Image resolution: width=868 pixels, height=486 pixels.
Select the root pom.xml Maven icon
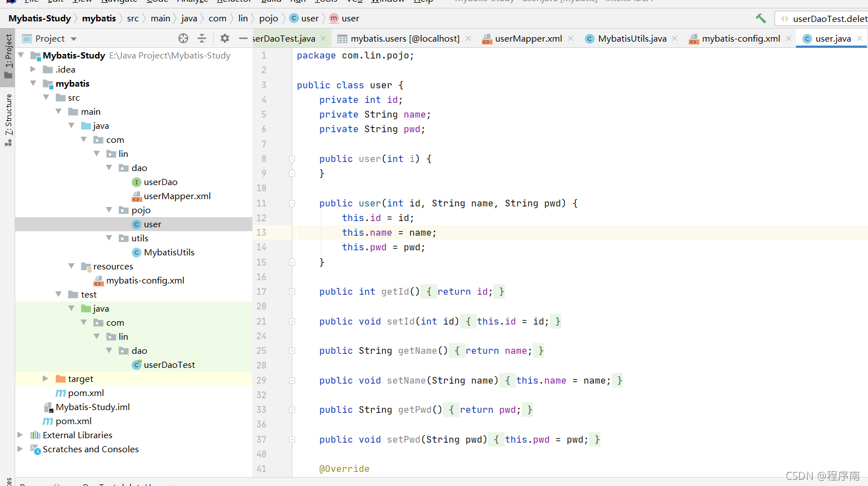point(48,421)
